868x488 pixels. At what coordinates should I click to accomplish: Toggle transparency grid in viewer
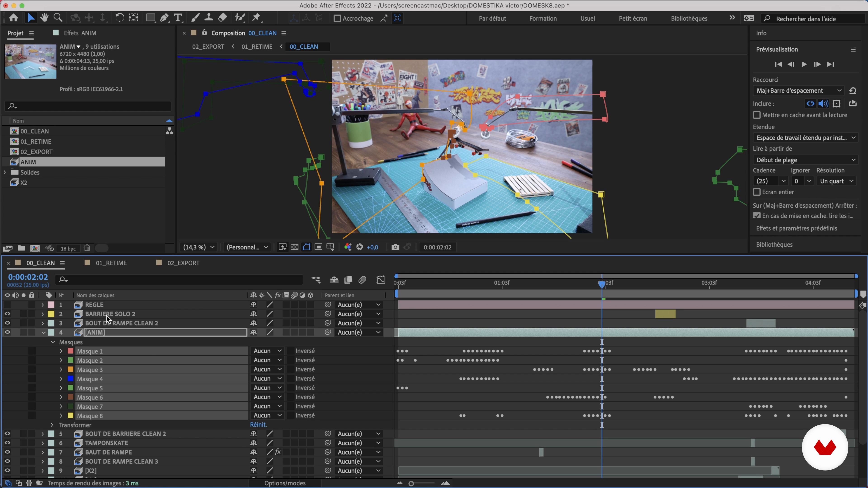(x=295, y=247)
